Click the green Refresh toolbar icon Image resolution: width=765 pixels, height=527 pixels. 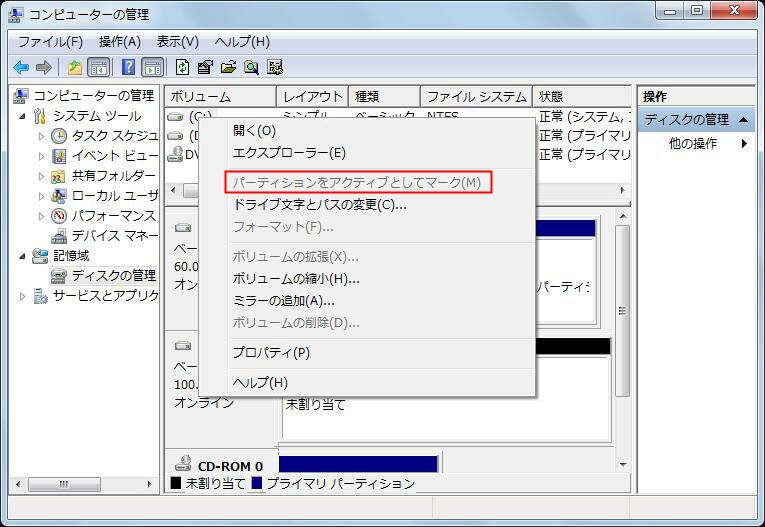[182, 67]
